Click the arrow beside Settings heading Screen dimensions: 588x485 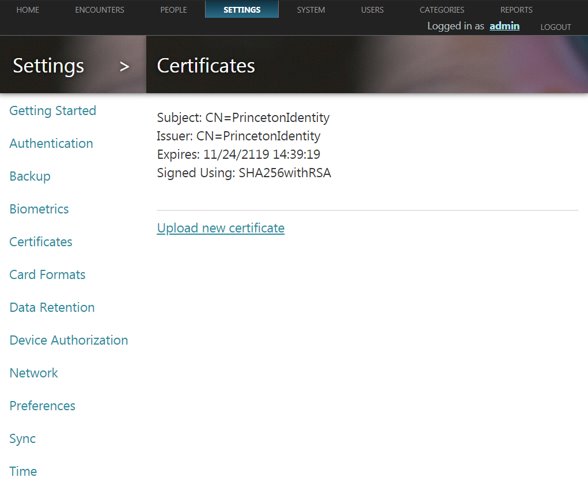pyautogui.click(x=124, y=67)
